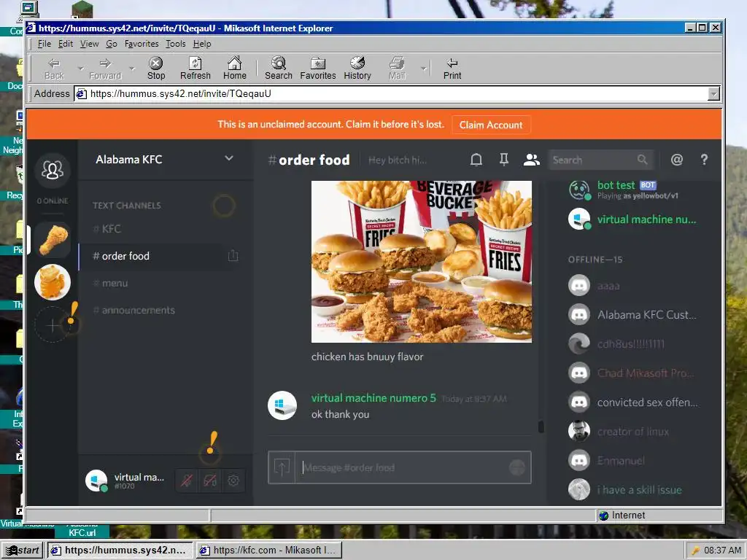Expand the Back button history arrow

[80, 69]
